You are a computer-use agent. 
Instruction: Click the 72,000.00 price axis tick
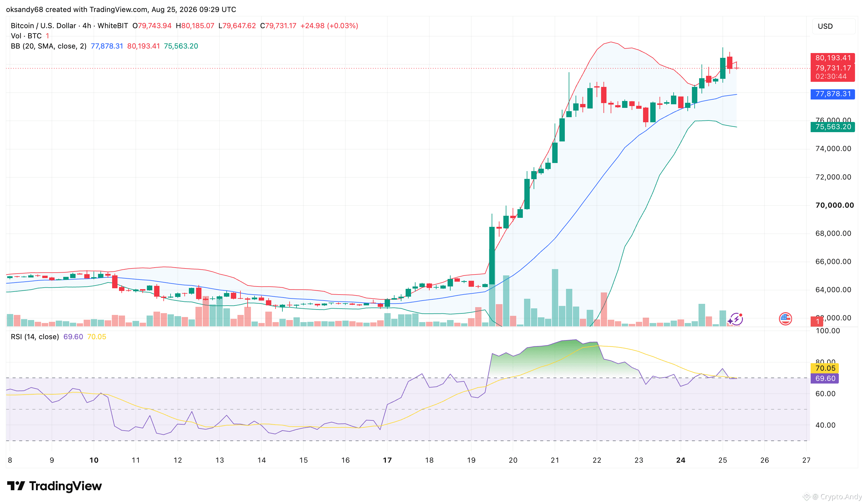[833, 177]
